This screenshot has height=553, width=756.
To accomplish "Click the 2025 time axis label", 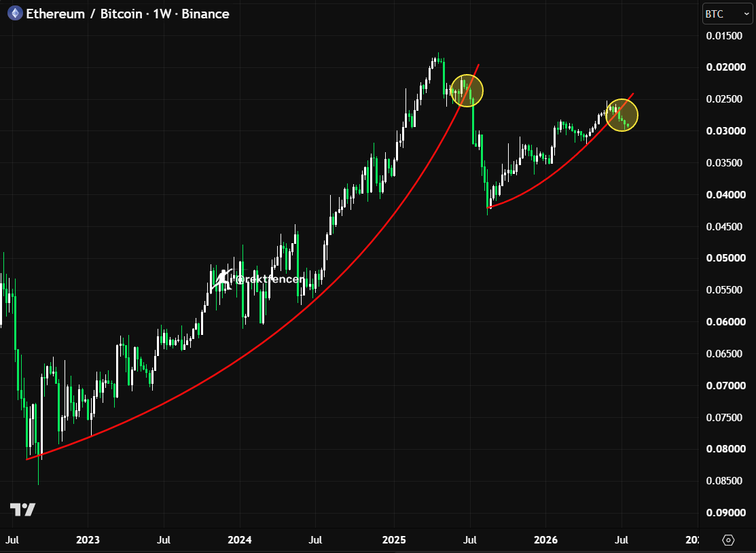I will pyautogui.click(x=395, y=540).
